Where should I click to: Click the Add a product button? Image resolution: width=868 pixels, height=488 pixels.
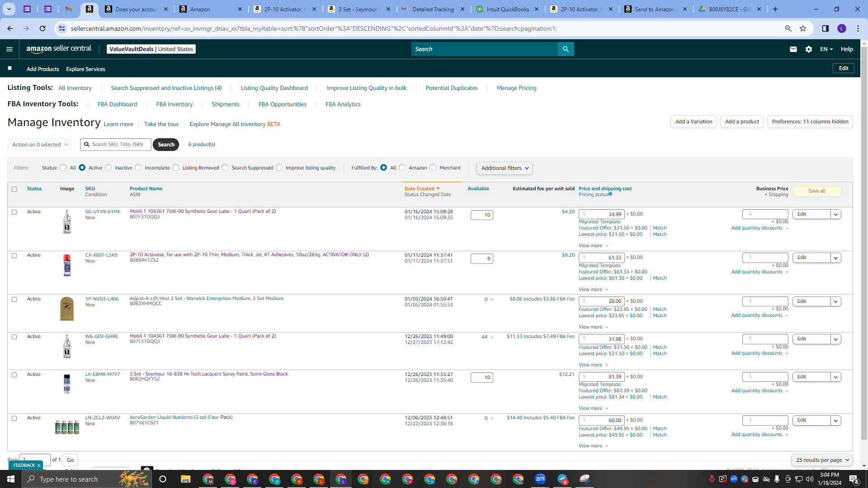tap(742, 122)
